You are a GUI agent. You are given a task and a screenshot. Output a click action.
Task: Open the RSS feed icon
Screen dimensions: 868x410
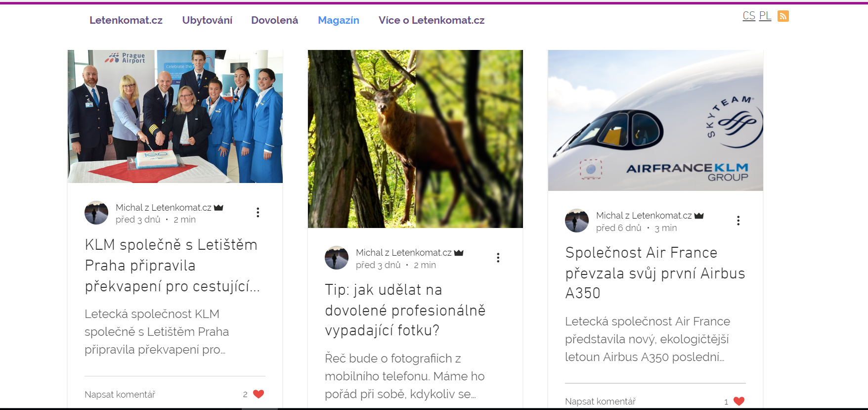click(x=783, y=16)
